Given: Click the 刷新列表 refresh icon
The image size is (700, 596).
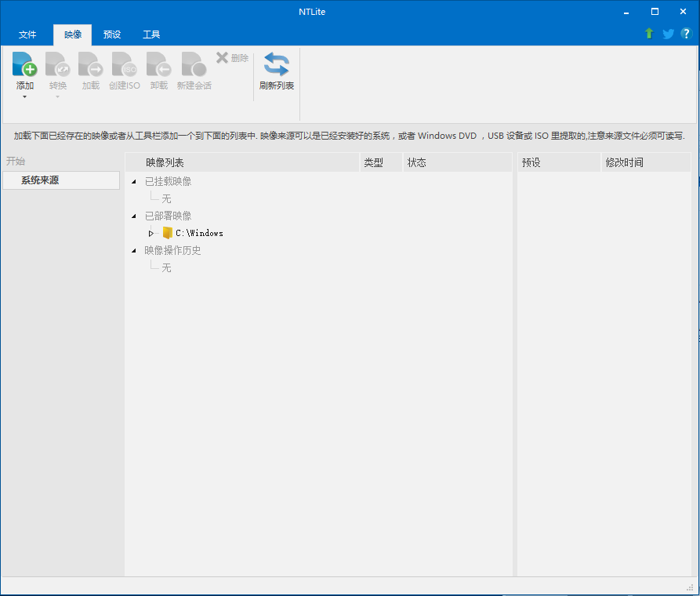Looking at the screenshot, I should (277, 64).
